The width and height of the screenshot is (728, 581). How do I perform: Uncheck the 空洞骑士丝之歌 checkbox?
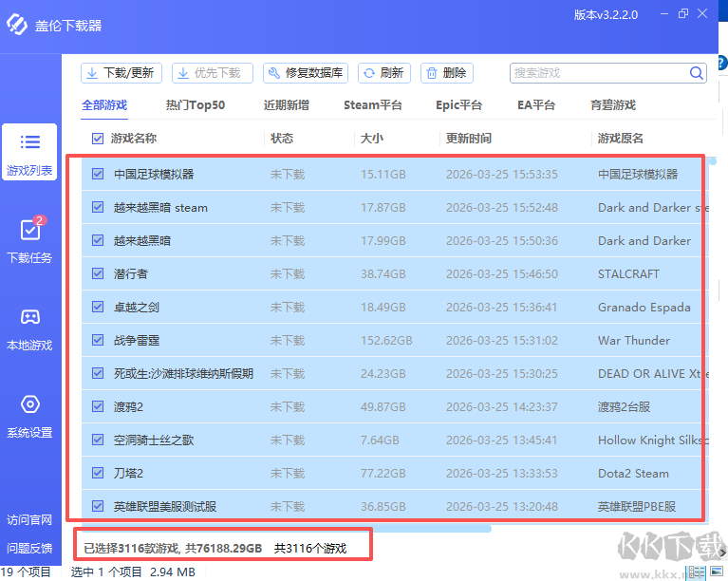pyautogui.click(x=98, y=440)
